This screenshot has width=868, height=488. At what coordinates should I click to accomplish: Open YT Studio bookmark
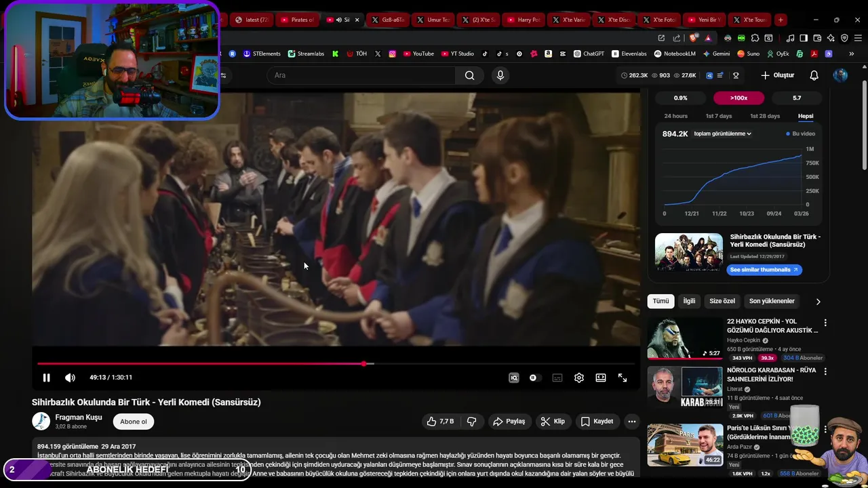(x=458, y=54)
